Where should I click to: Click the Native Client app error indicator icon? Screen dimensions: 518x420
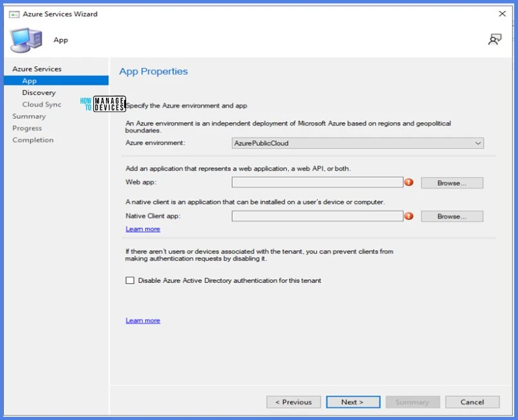pos(409,215)
